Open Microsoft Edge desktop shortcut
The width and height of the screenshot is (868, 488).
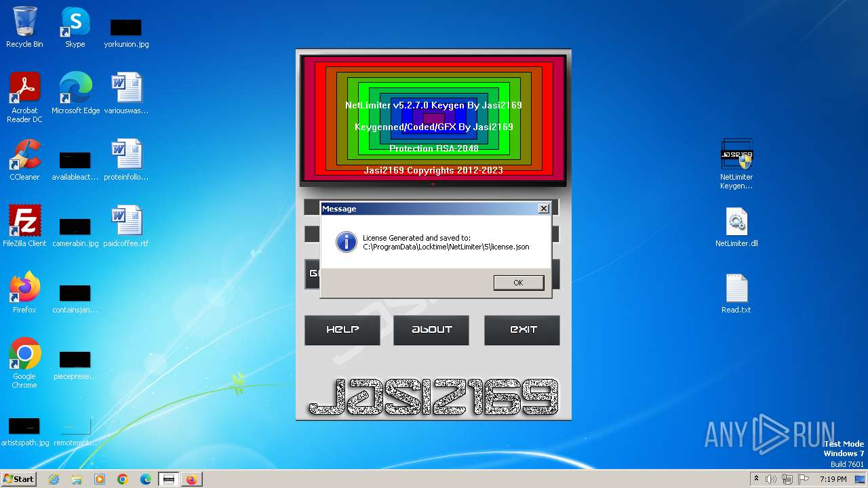[75, 94]
